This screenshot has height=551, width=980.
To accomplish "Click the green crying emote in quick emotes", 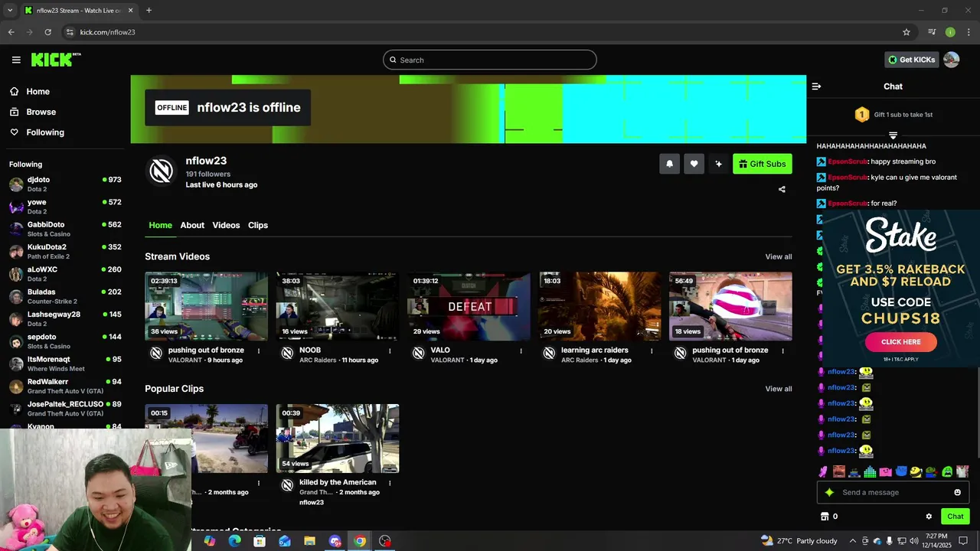I will [947, 471].
